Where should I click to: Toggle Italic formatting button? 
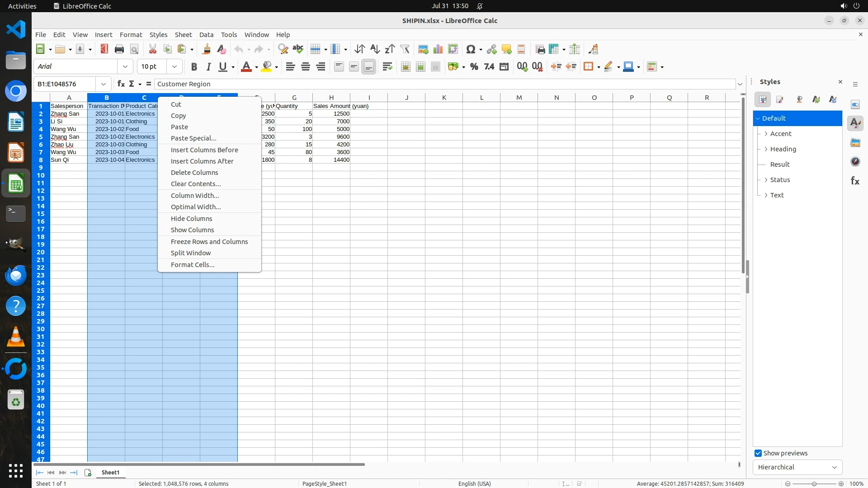tap(208, 67)
